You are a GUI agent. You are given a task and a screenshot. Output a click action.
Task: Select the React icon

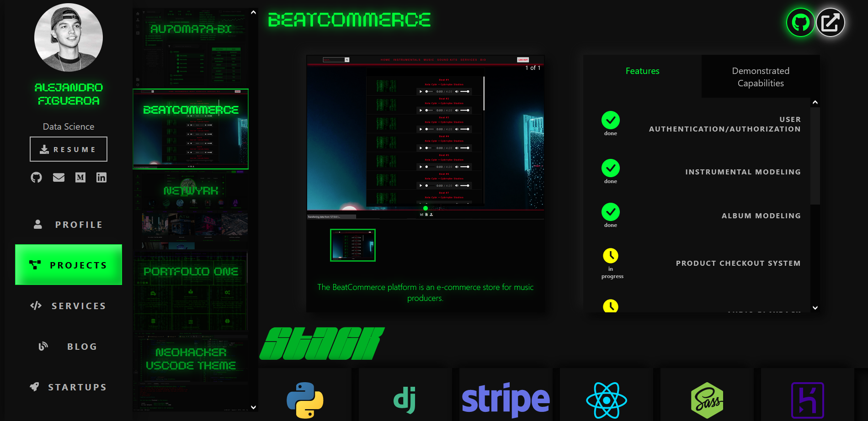coord(606,400)
